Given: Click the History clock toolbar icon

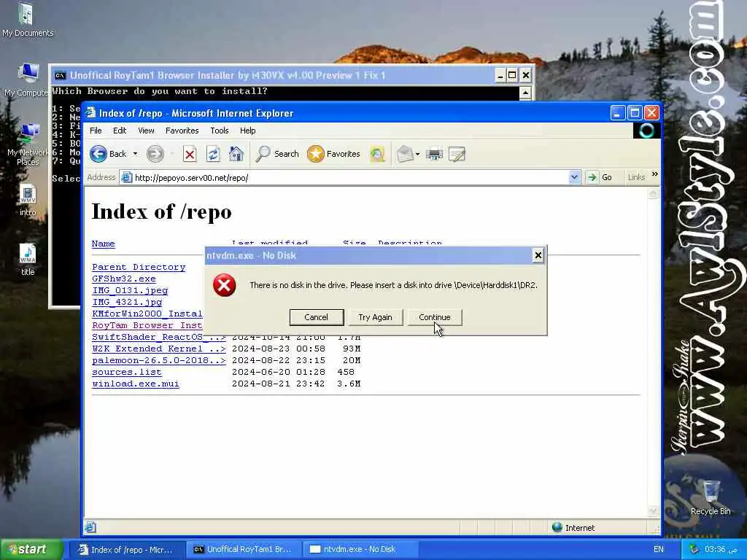Looking at the screenshot, I should 377,155.
